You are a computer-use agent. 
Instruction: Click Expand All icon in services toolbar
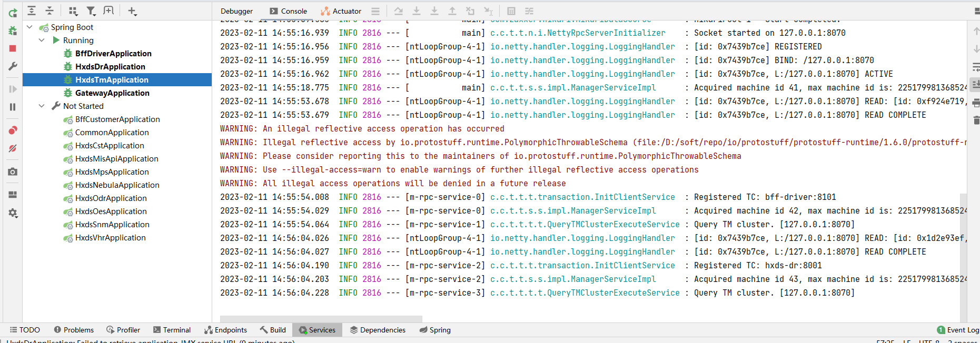pos(32,11)
